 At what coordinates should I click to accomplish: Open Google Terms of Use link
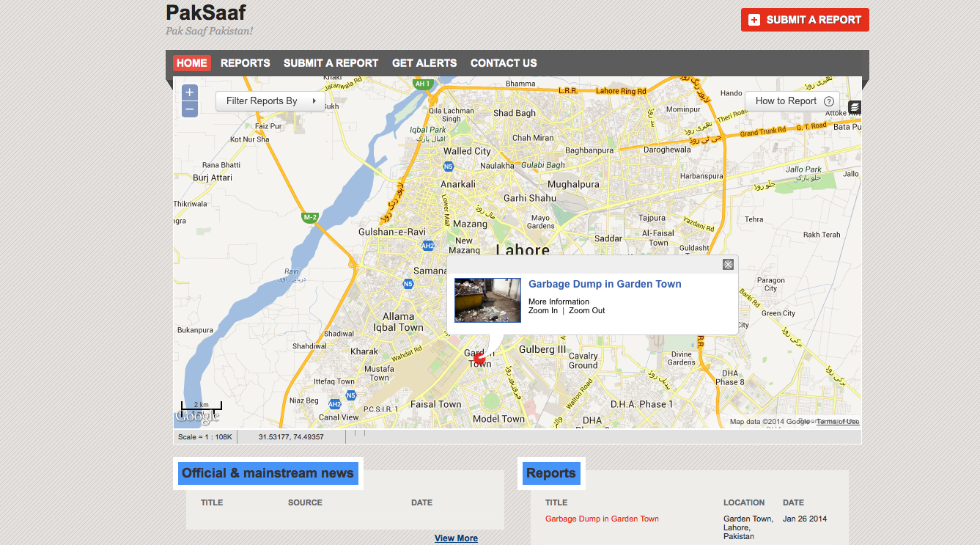837,422
